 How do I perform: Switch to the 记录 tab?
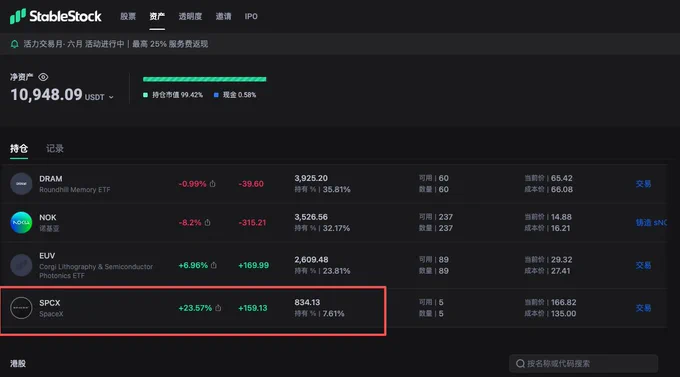[55, 149]
